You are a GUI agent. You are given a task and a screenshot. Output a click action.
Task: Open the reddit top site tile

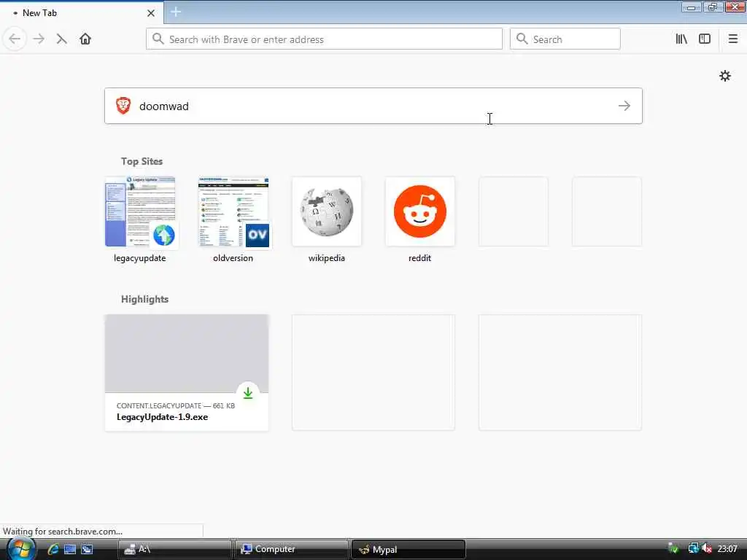(420, 212)
